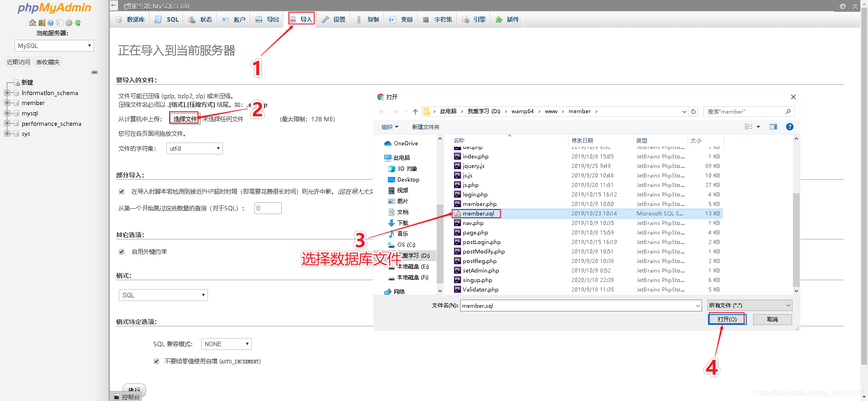
Task: Open the 账户 accounts tab
Action: pyautogui.click(x=233, y=19)
